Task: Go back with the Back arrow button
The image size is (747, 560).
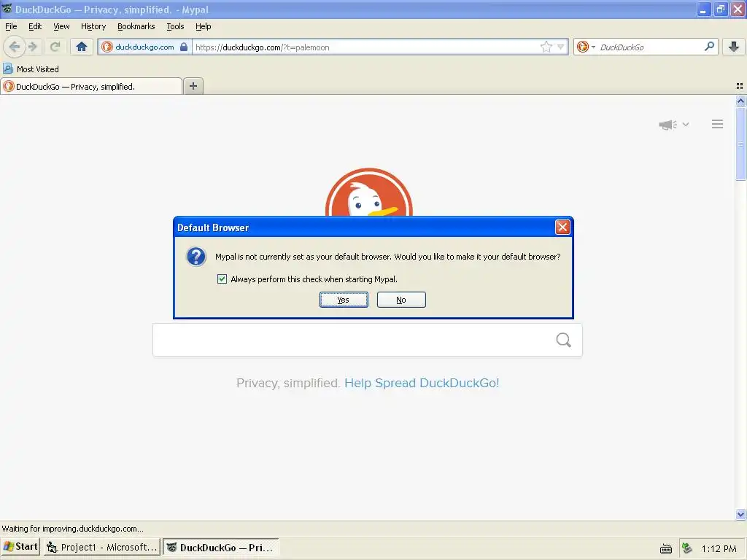Action: coord(15,47)
